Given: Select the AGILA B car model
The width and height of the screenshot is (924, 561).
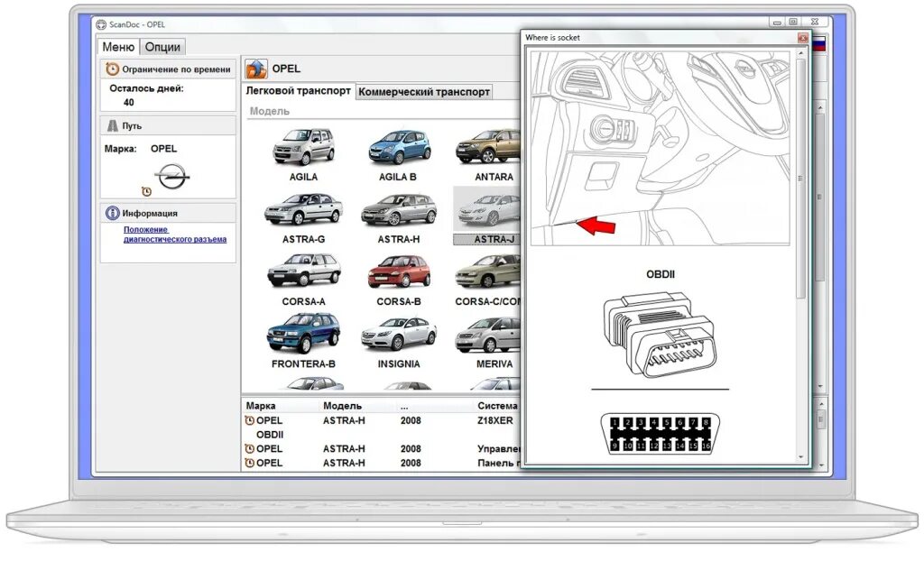Looking at the screenshot, I should [x=398, y=155].
